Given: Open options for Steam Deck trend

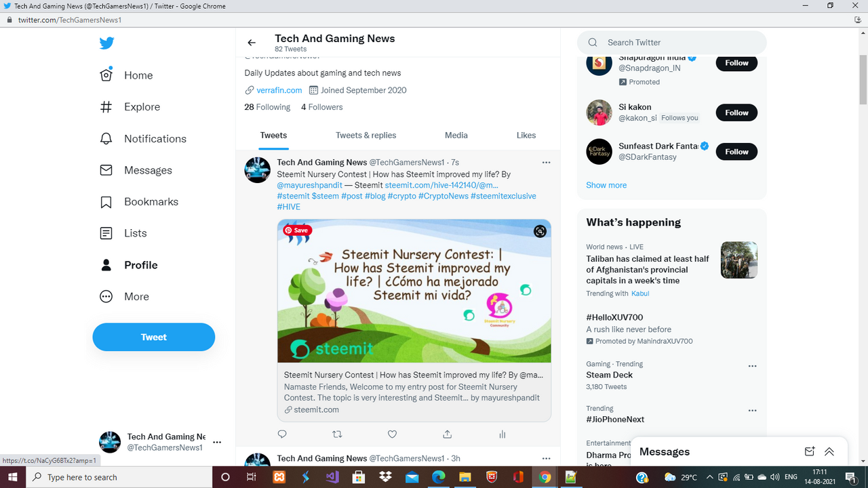Looking at the screenshot, I should [752, 366].
